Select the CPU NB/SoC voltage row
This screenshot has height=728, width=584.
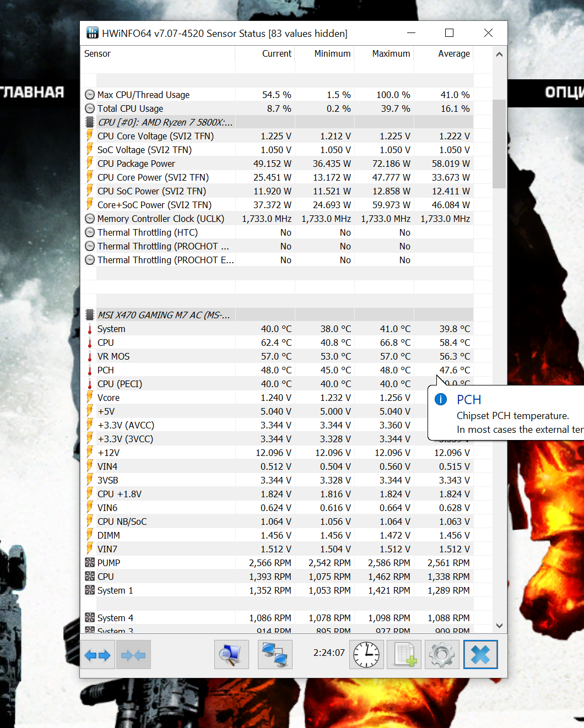pos(277,521)
